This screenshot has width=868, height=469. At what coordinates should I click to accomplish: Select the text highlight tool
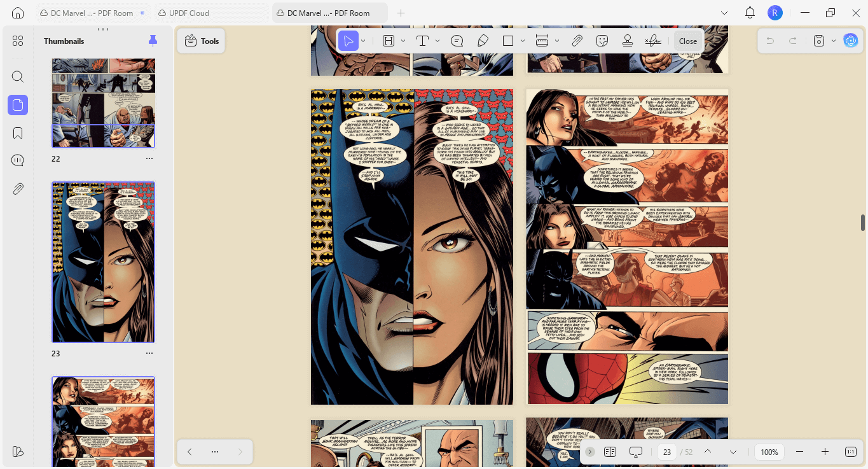(389, 41)
